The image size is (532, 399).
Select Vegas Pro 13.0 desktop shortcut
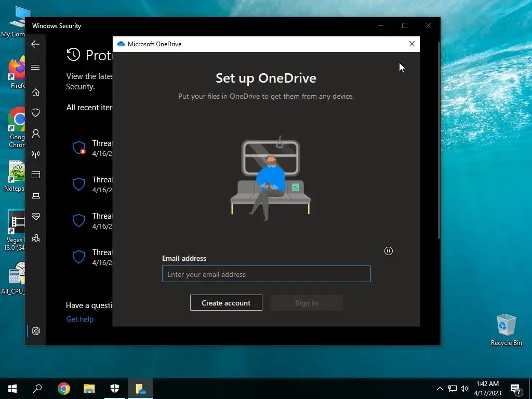(x=14, y=231)
